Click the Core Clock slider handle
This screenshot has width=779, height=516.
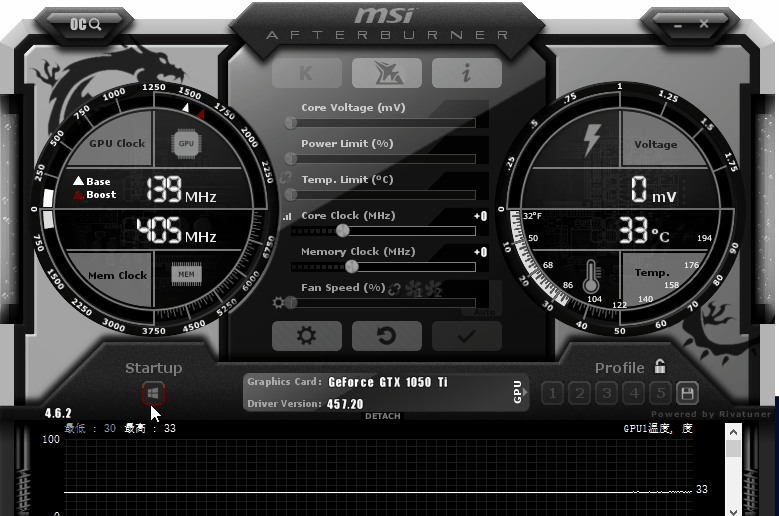[x=342, y=230]
